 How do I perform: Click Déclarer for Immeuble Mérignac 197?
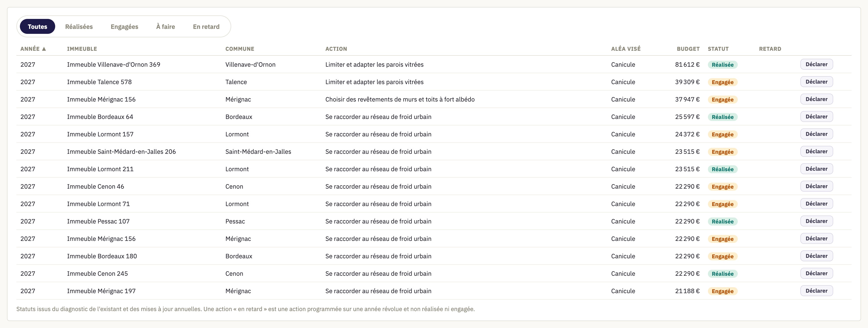click(x=817, y=291)
